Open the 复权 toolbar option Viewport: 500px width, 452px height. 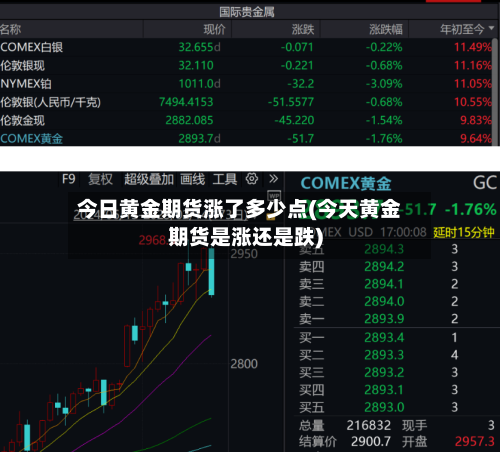pyautogui.click(x=100, y=179)
